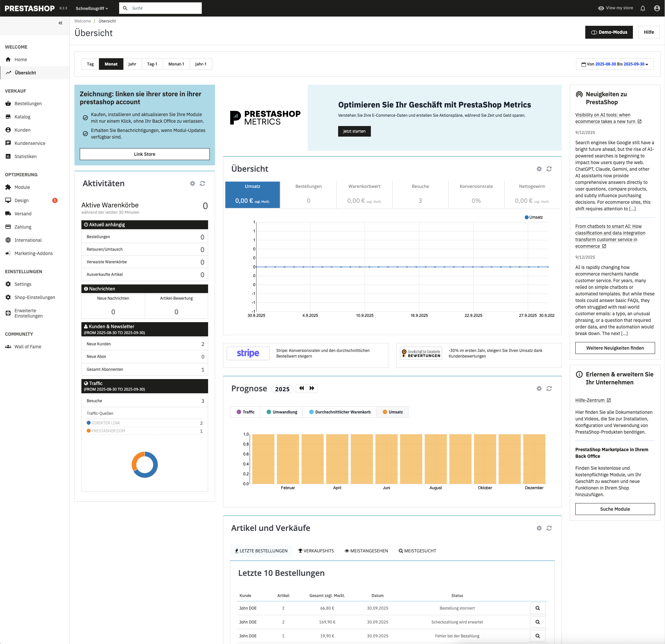The width and height of the screenshot is (665, 644).
Task: Toggle Umwandlung series in Prognose chart
Action: click(282, 412)
